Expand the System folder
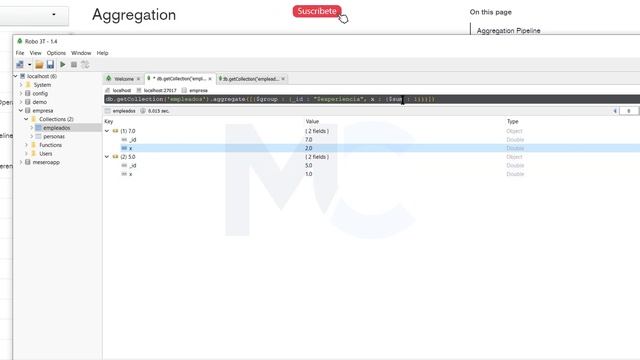 pos(21,85)
